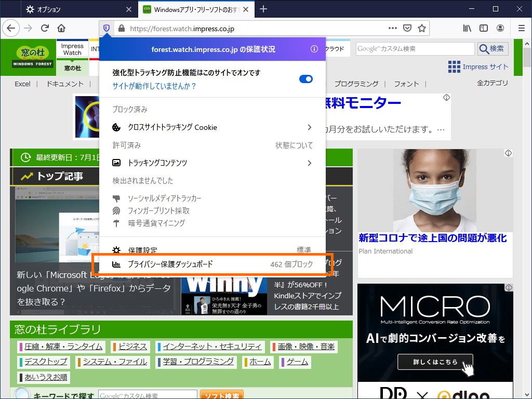
Task: Click サイトが動作していませんか？ link
Action: click(x=154, y=86)
